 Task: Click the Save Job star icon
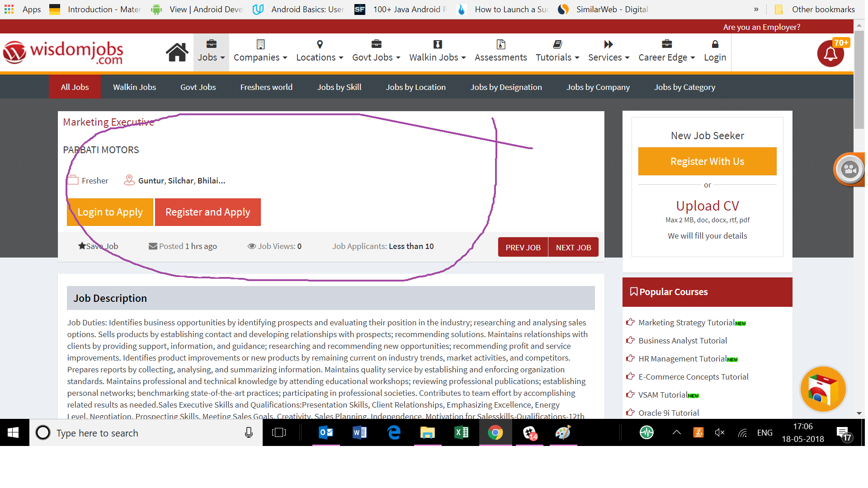pyautogui.click(x=82, y=246)
